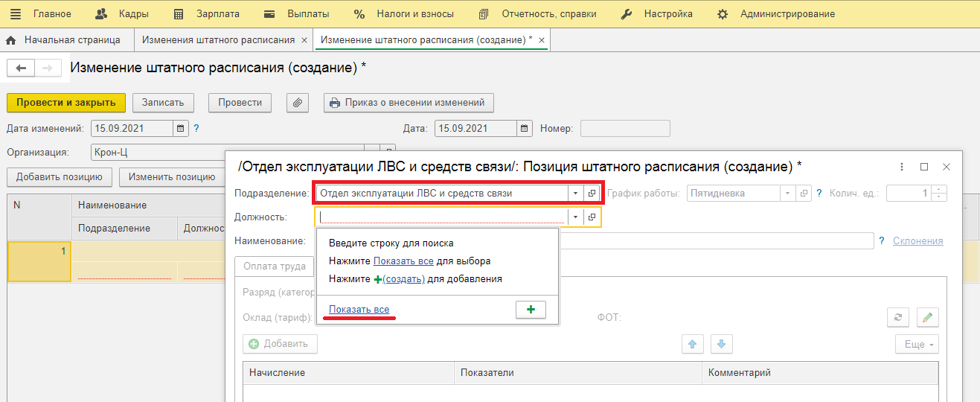Switch to Начальная страница tab
This screenshot has height=402, width=980.
pos(71,39)
